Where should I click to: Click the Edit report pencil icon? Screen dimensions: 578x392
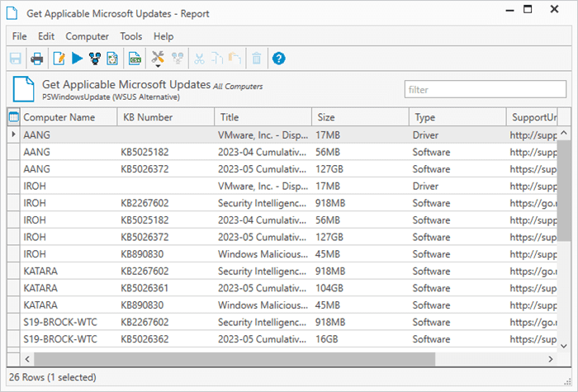coord(59,59)
